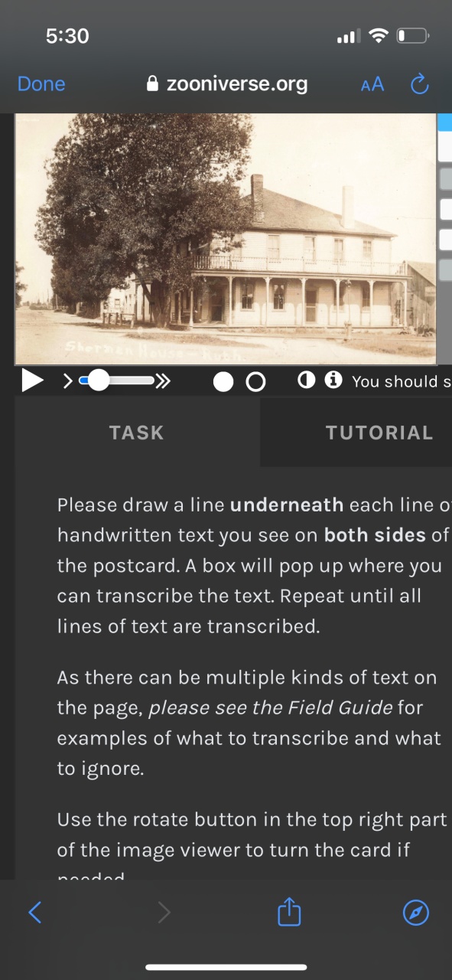This screenshot has width=452, height=980.
Task: Tap Done to close the browser view
Action: click(41, 84)
